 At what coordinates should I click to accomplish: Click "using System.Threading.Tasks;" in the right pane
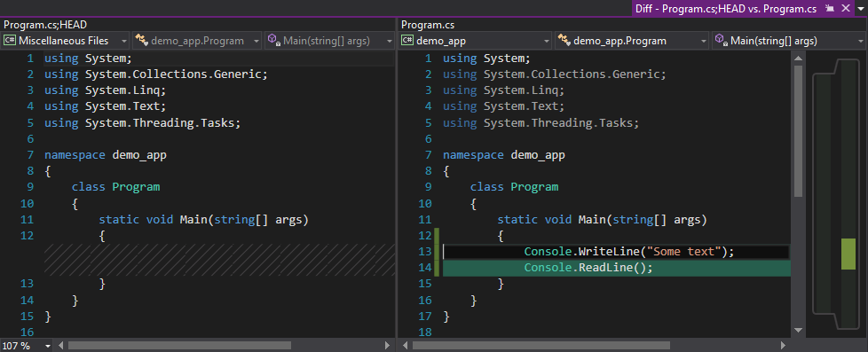[541, 123]
